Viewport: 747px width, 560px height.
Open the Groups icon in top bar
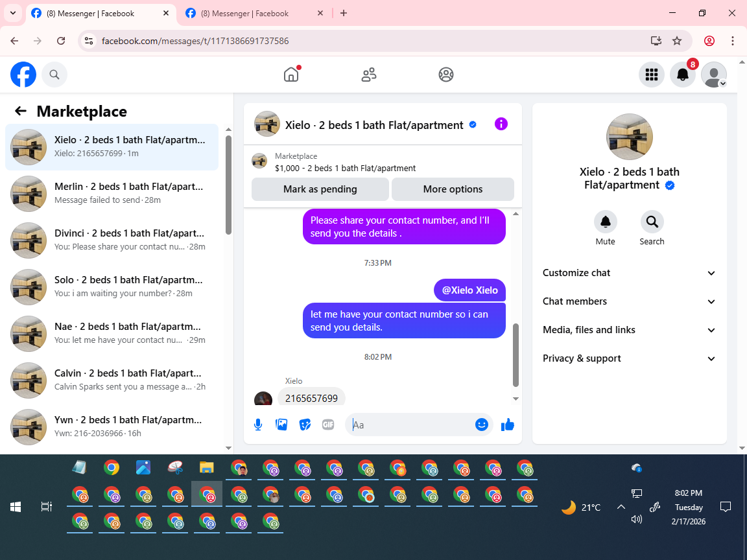pyautogui.click(x=446, y=75)
